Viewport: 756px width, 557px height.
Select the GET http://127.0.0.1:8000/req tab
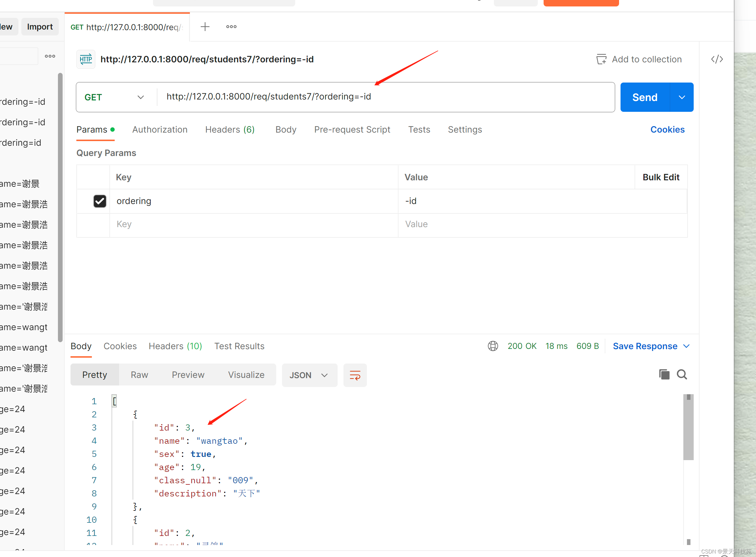click(x=127, y=27)
